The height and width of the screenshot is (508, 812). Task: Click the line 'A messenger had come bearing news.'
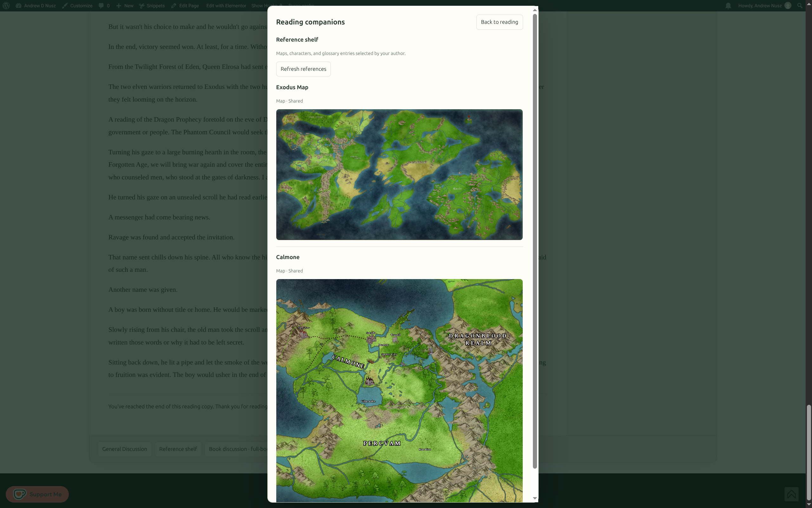pos(159,217)
